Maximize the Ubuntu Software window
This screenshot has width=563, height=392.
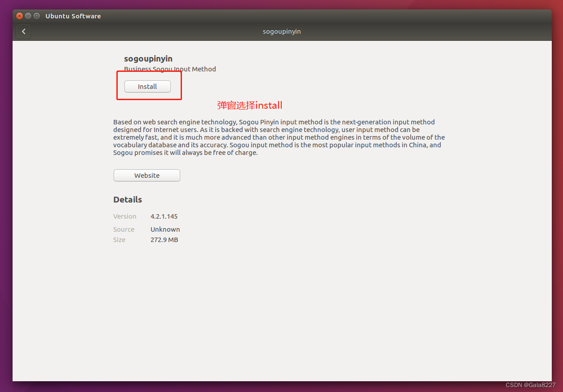37,16
